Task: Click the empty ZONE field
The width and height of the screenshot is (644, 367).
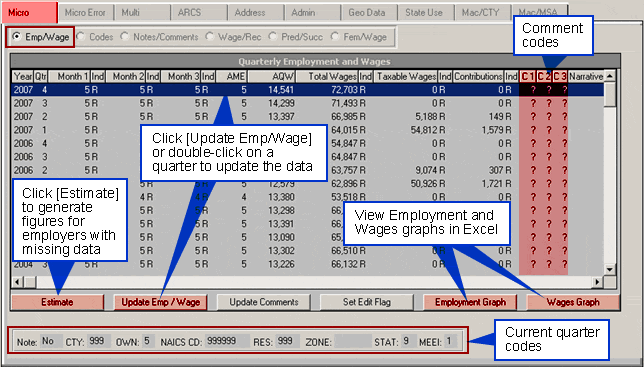Action: pos(352,341)
